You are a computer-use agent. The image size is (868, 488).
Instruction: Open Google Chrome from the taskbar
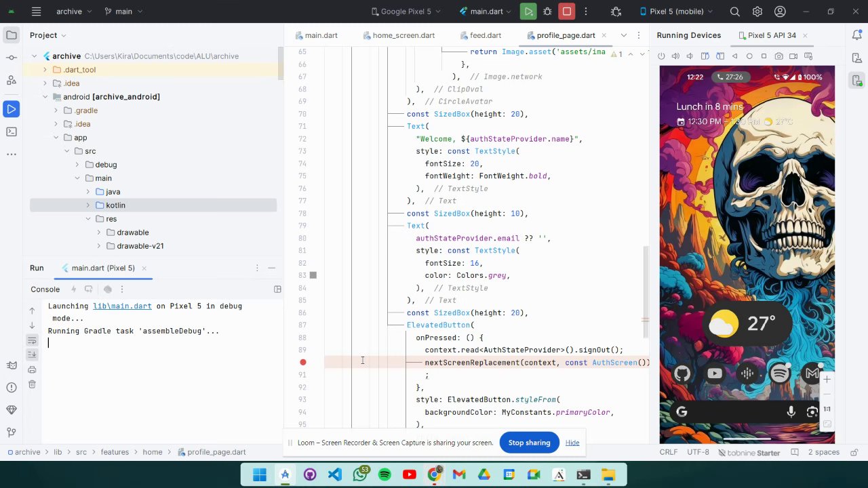click(435, 475)
